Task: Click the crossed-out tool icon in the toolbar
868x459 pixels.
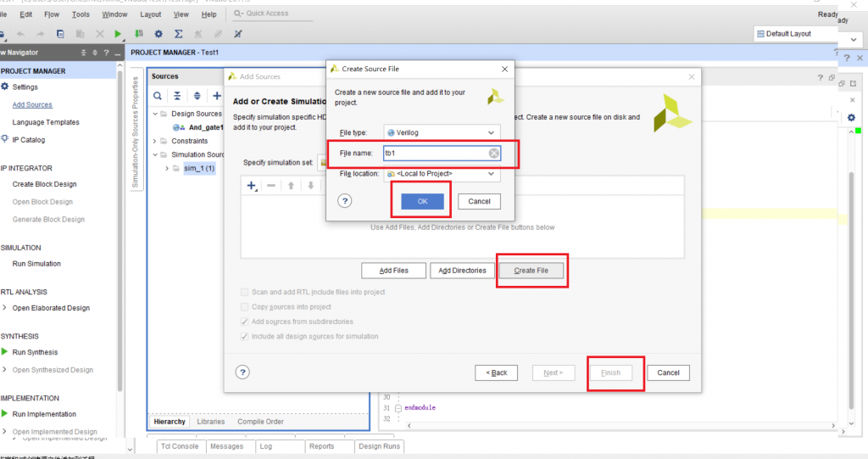Action: point(238,34)
